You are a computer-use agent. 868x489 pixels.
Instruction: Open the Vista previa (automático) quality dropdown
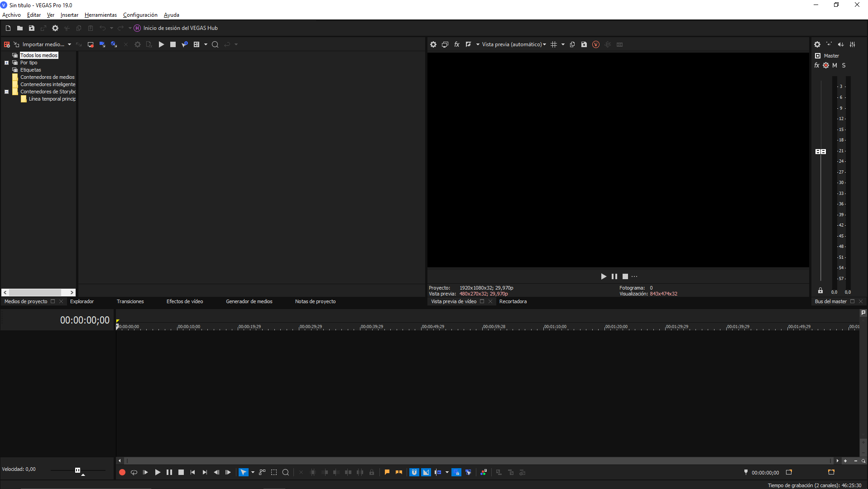514,44
